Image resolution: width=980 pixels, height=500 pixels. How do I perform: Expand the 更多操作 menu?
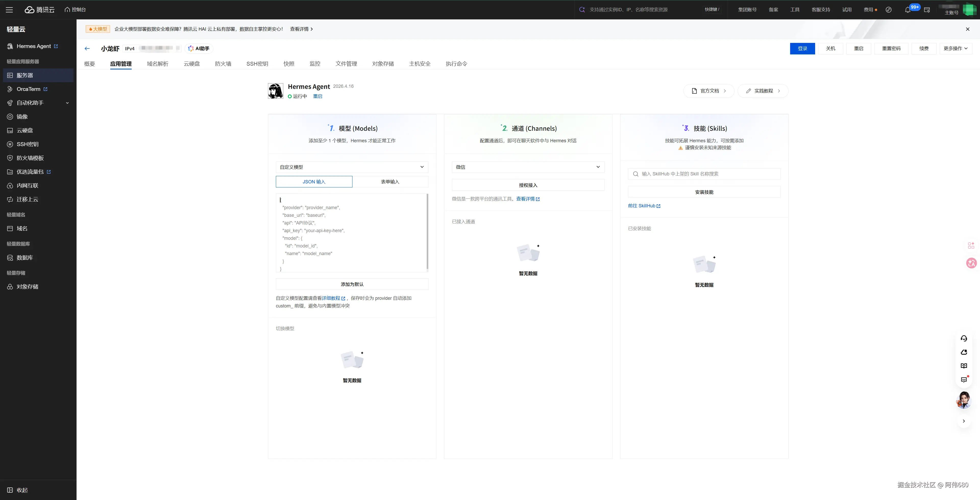pyautogui.click(x=956, y=48)
